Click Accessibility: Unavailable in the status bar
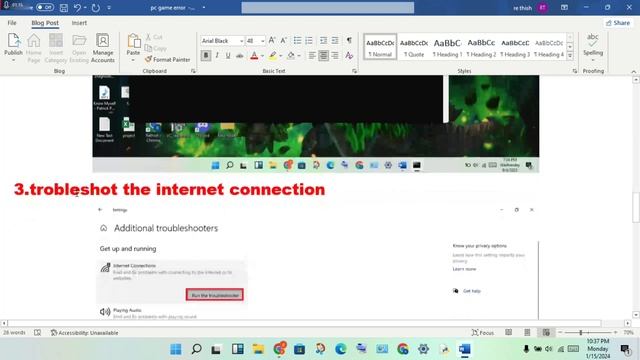This screenshot has width=640, height=360. (x=84, y=333)
